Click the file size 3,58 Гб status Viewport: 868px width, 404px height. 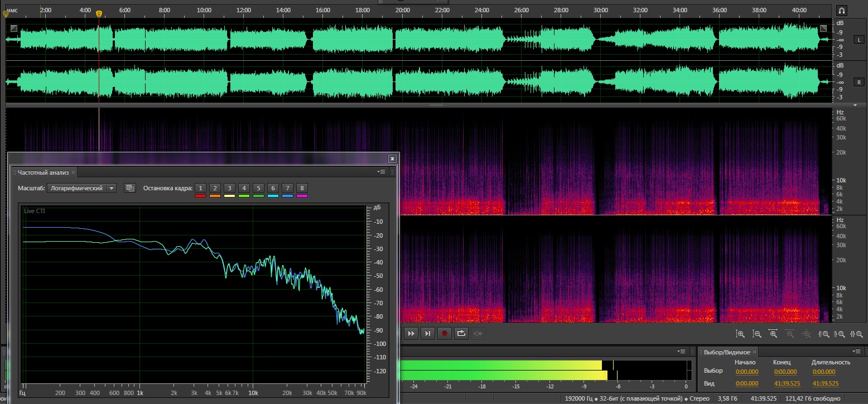click(727, 398)
